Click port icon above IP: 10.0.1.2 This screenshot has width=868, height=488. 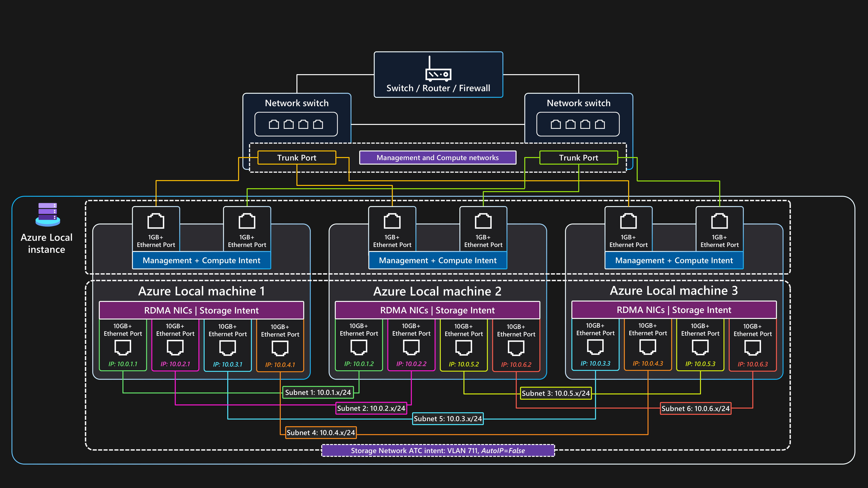click(359, 348)
